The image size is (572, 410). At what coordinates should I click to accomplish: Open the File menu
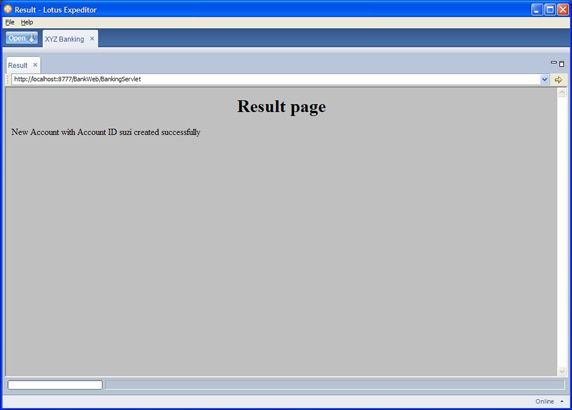point(10,23)
